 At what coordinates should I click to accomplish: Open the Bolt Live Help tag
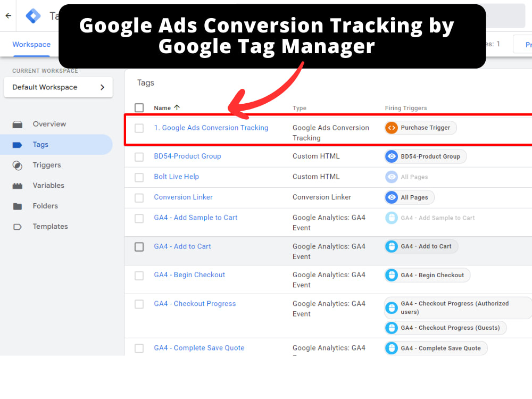(177, 177)
